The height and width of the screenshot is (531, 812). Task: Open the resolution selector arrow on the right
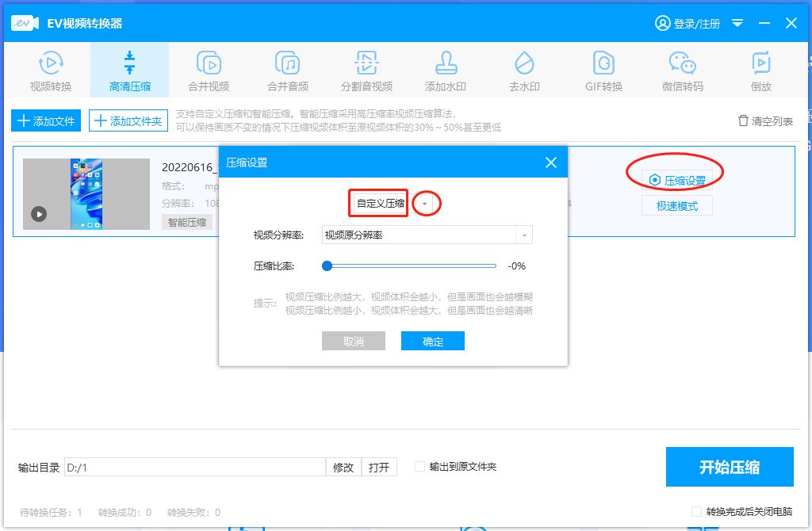coord(523,234)
